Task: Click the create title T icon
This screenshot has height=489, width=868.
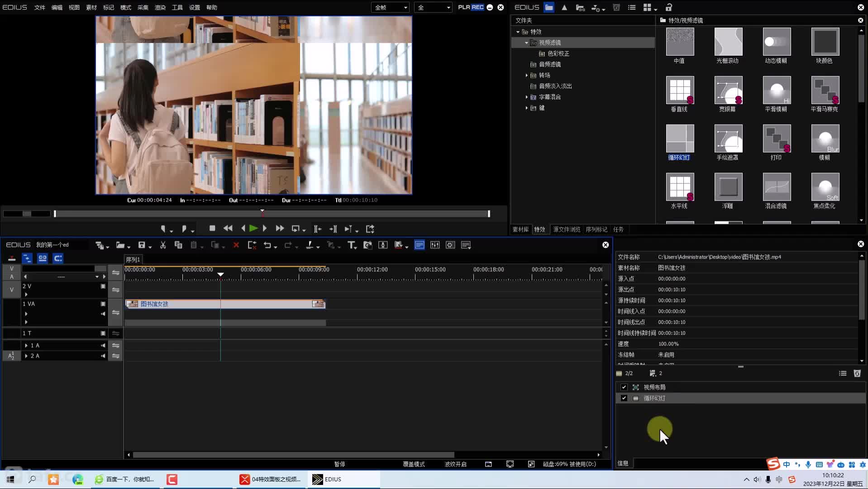Action: [x=351, y=245]
